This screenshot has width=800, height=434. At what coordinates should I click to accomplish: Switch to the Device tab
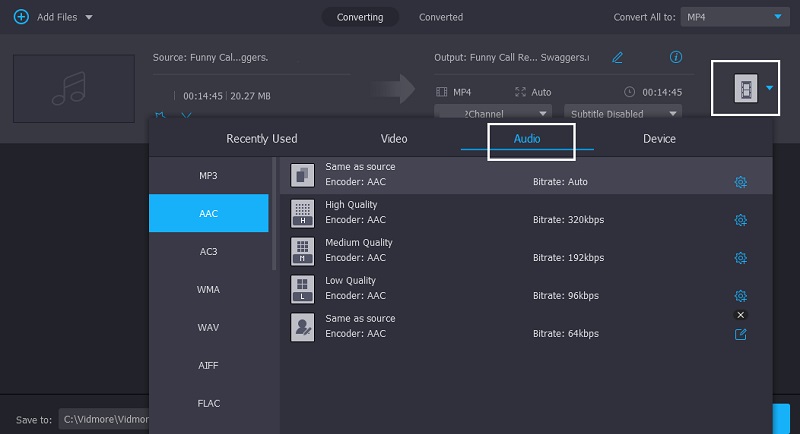tap(659, 139)
